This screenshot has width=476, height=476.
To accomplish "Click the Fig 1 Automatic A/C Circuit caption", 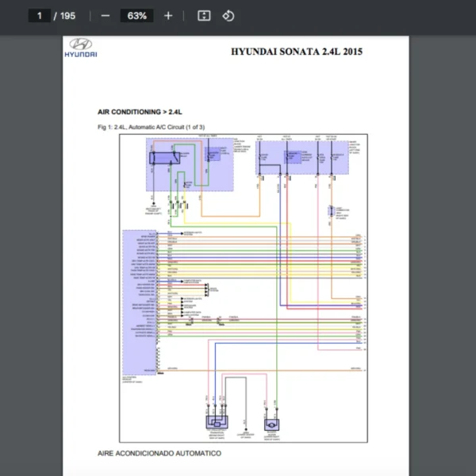I will pyautogui.click(x=151, y=127).
